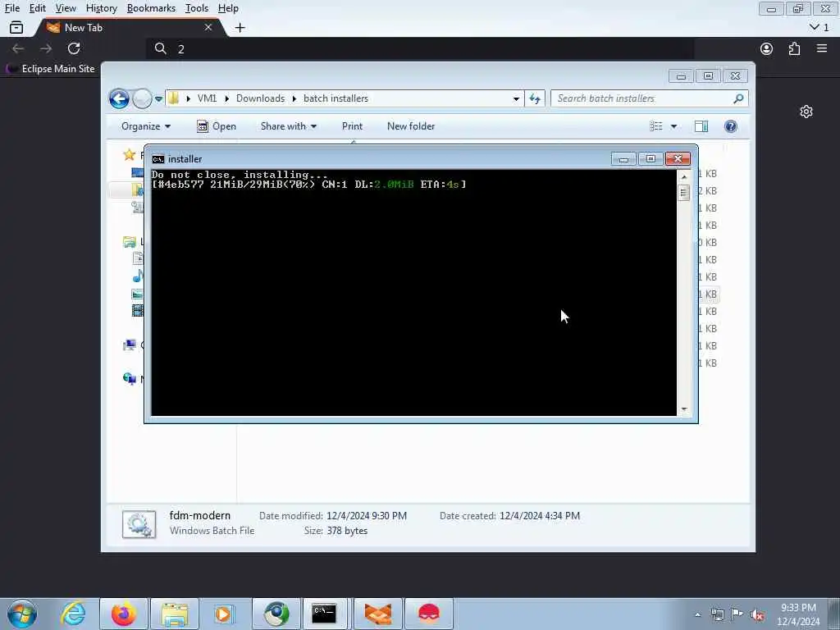This screenshot has width=840, height=630.
Task: Click the browser back arrow
Action: 18,48
